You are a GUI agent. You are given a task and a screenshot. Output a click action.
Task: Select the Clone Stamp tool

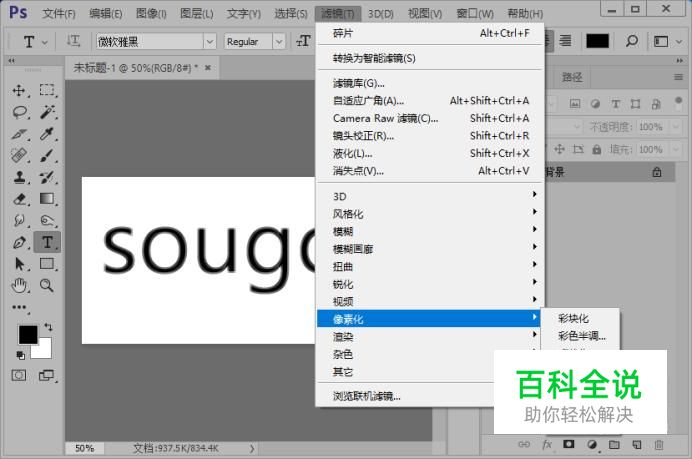point(19,177)
